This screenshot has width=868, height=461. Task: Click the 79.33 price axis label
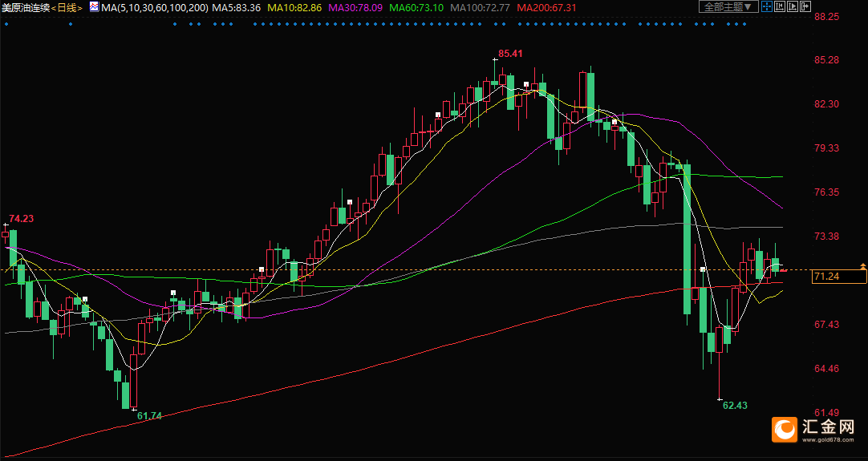coord(827,148)
